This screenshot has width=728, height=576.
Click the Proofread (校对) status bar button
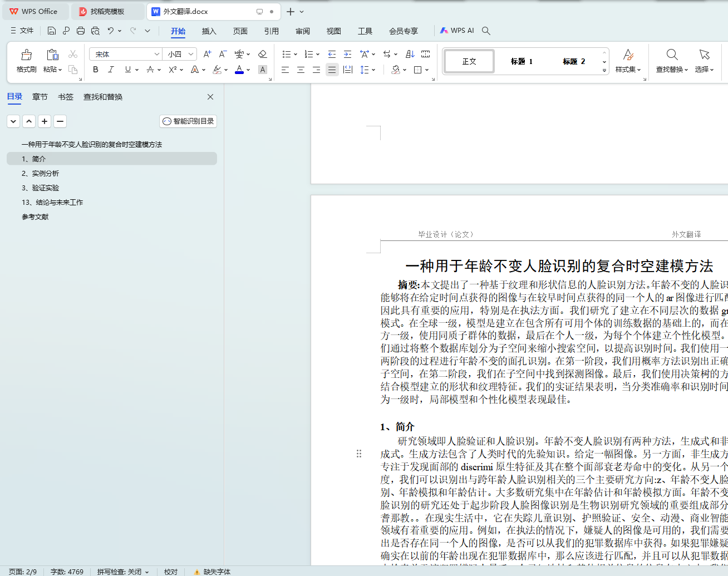(x=171, y=572)
